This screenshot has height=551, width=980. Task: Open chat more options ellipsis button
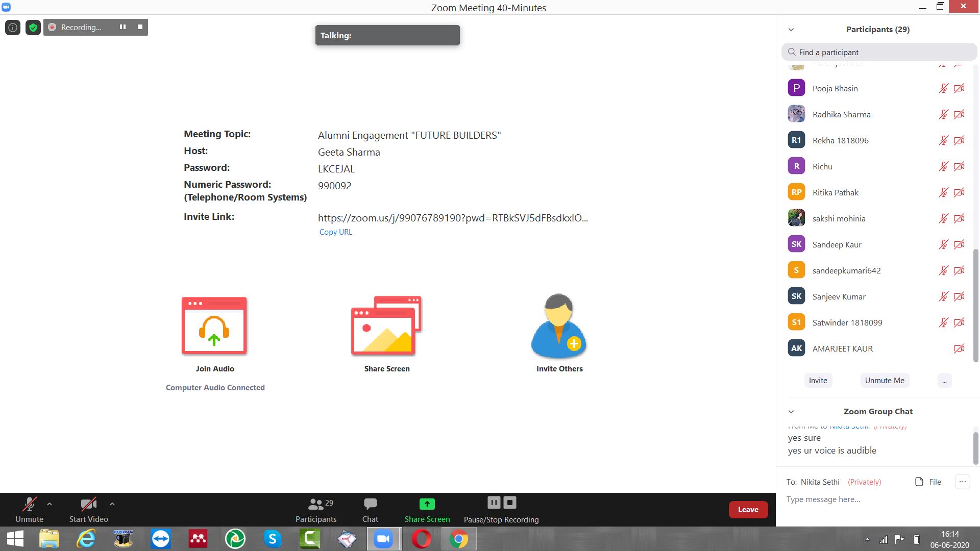(x=962, y=482)
